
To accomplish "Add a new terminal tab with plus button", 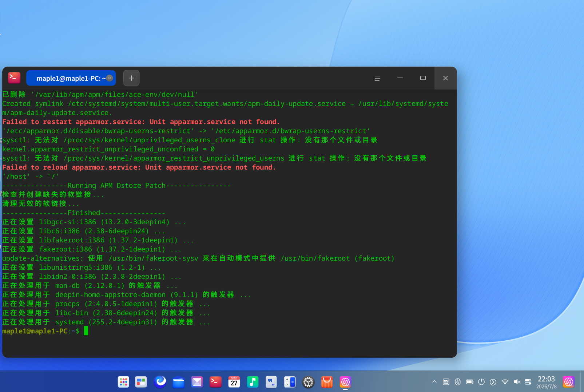I will (x=131, y=78).
